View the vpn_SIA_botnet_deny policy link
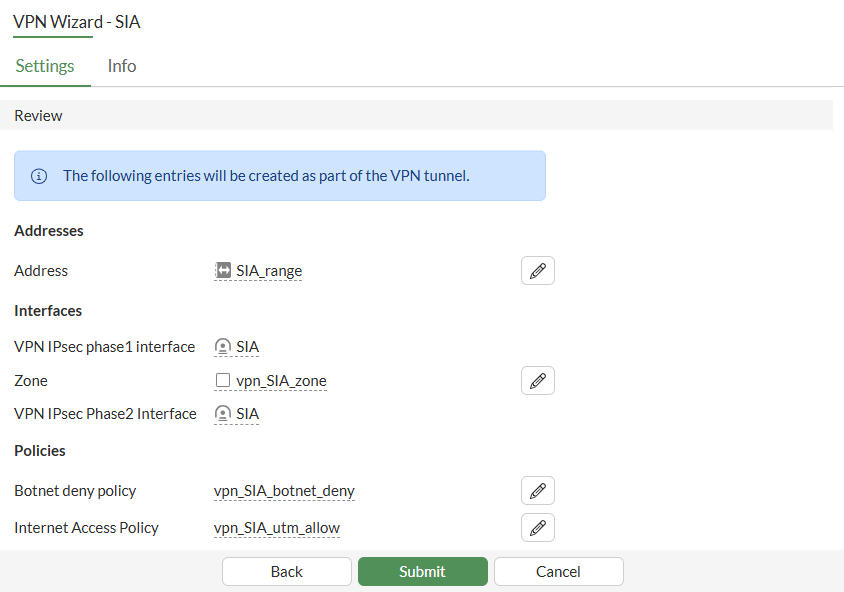 [x=284, y=490]
